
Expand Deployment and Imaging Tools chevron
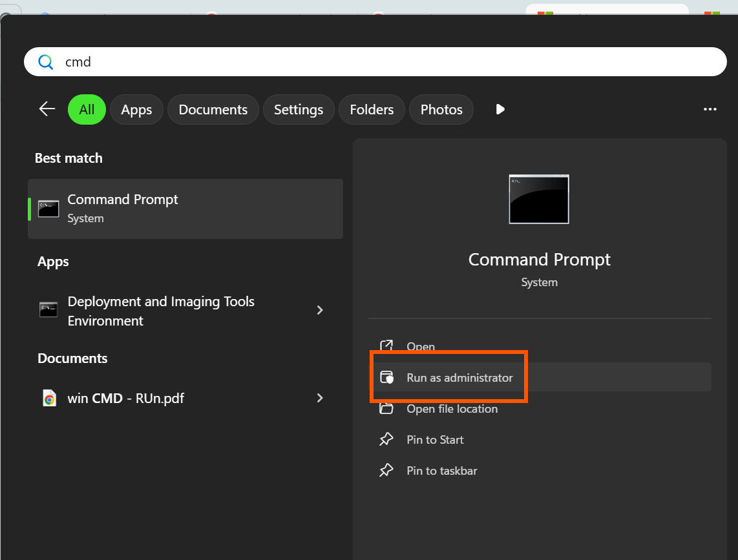pyautogui.click(x=320, y=310)
